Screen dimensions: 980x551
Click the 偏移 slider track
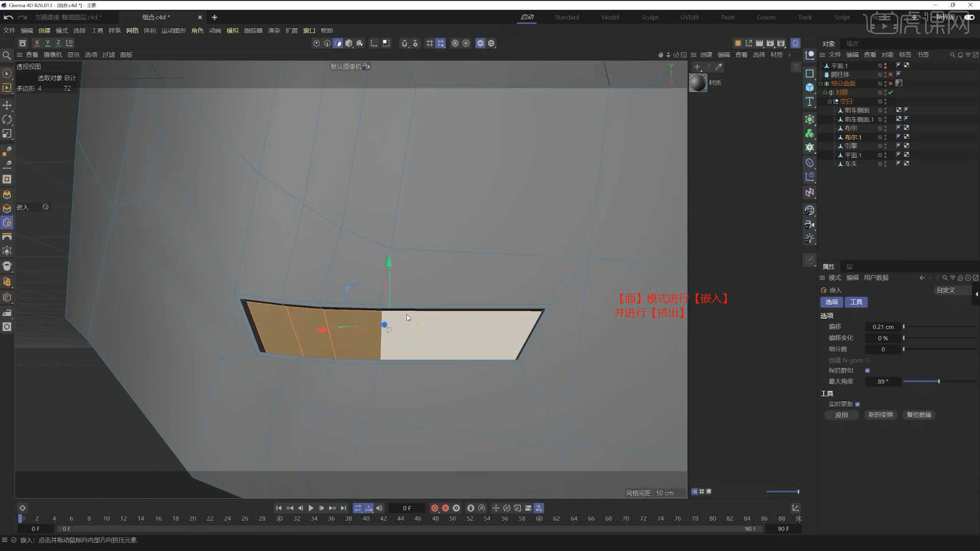click(939, 327)
